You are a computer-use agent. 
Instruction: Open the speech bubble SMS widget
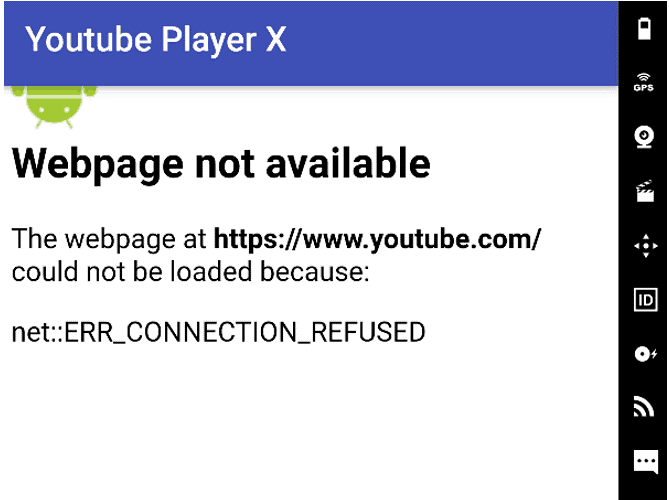pyautogui.click(x=645, y=462)
